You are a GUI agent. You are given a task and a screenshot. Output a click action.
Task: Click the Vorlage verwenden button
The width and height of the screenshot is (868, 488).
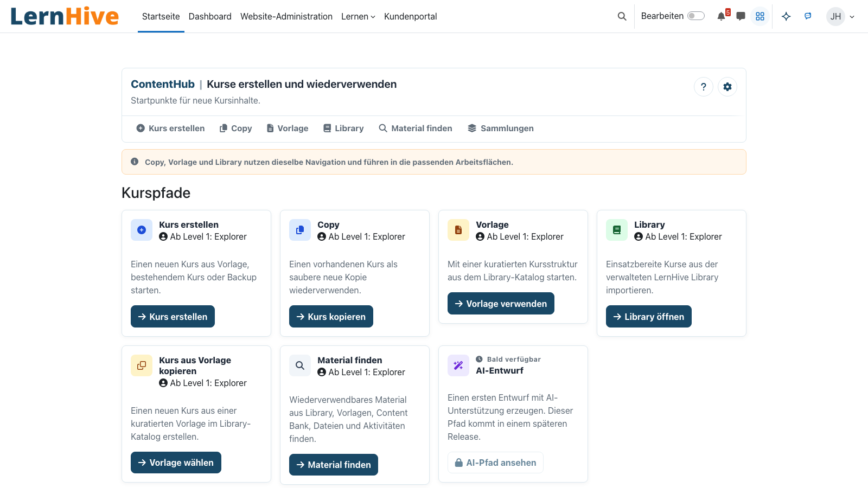501,304
